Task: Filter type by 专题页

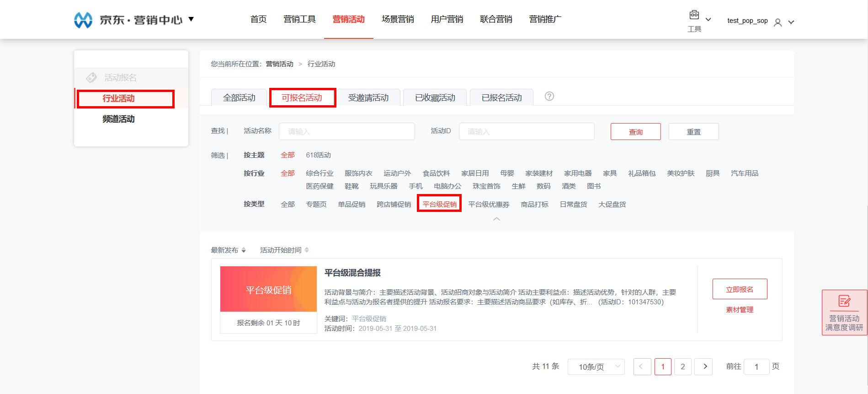Action: (316, 205)
